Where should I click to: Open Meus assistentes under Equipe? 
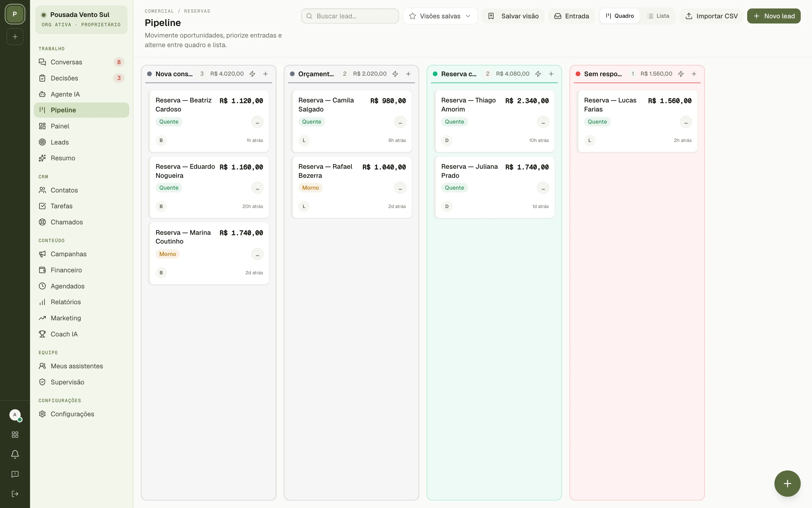click(81, 366)
